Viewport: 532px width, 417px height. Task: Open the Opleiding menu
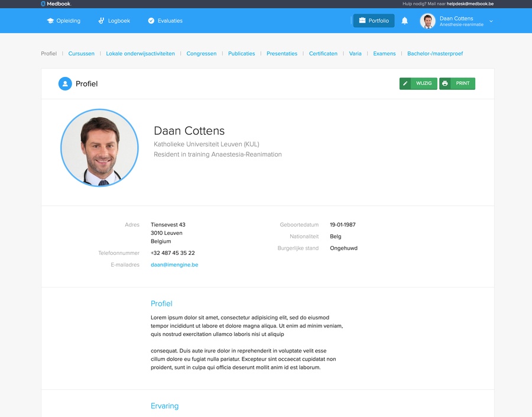[x=63, y=21]
